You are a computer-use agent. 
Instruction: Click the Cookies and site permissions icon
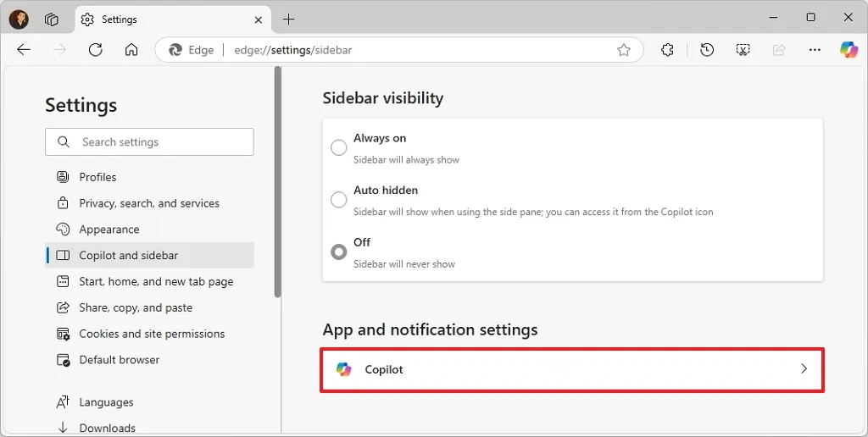pyautogui.click(x=63, y=335)
